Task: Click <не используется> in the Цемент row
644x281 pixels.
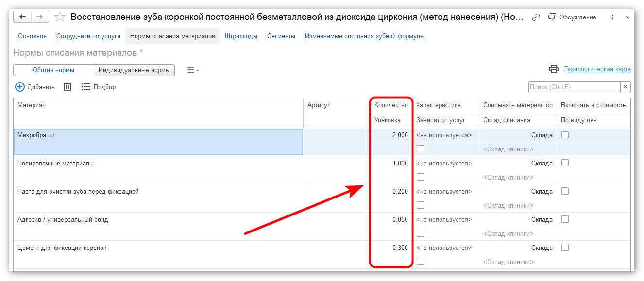Action: 444,248
